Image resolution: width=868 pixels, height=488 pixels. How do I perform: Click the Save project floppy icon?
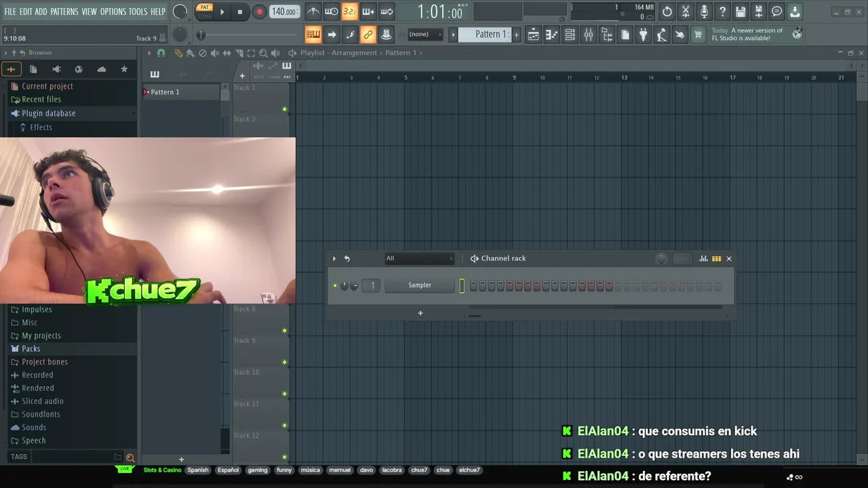coord(741,12)
